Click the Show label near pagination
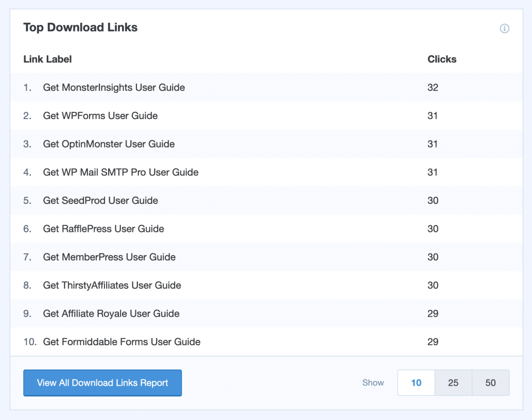Viewport: 532px width, 420px height. point(373,383)
